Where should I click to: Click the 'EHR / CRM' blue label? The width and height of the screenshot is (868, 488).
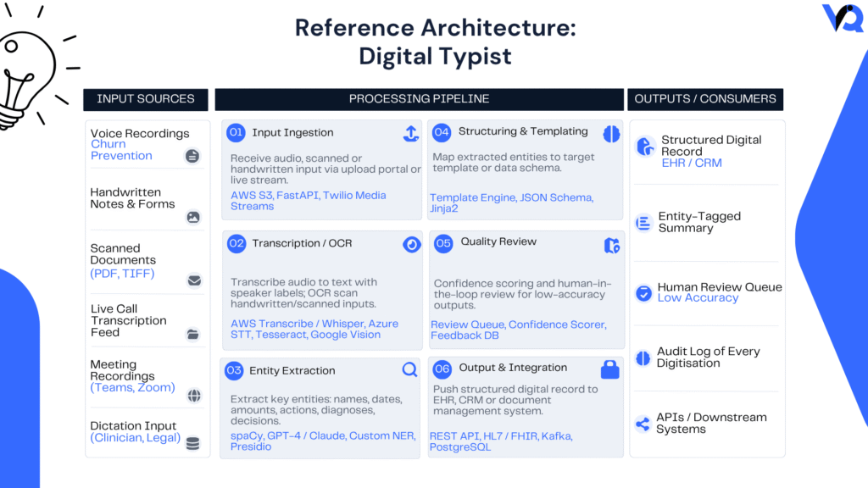pyautogui.click(x=692, y=164)
